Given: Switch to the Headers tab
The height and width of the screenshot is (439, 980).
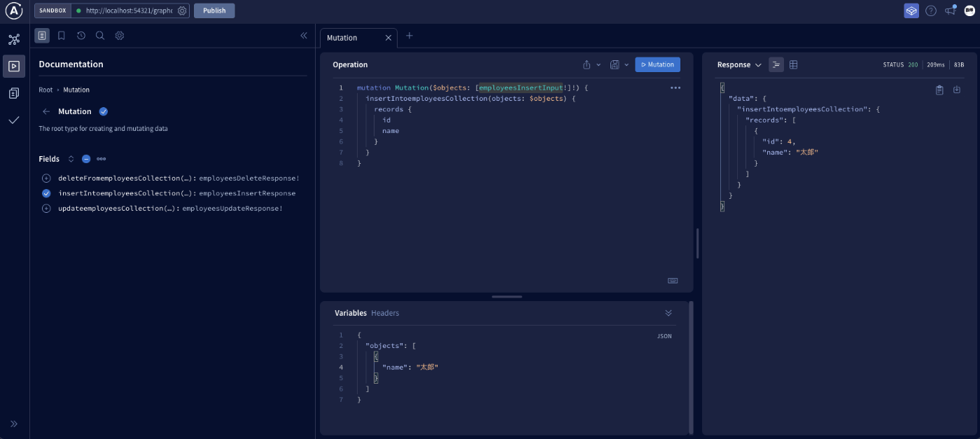Looking at the screenshot, I should pos(385,313).
